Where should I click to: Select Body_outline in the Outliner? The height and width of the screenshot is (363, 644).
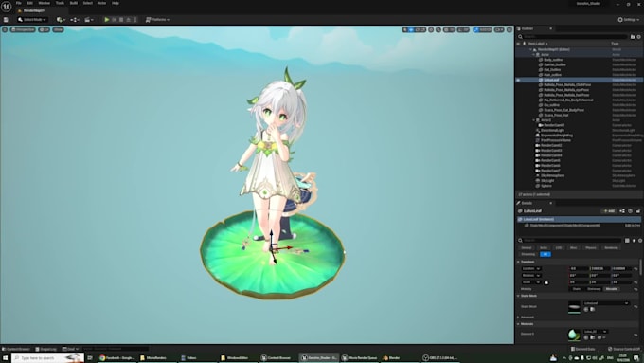pyautogui.click(x=553, y=60)
